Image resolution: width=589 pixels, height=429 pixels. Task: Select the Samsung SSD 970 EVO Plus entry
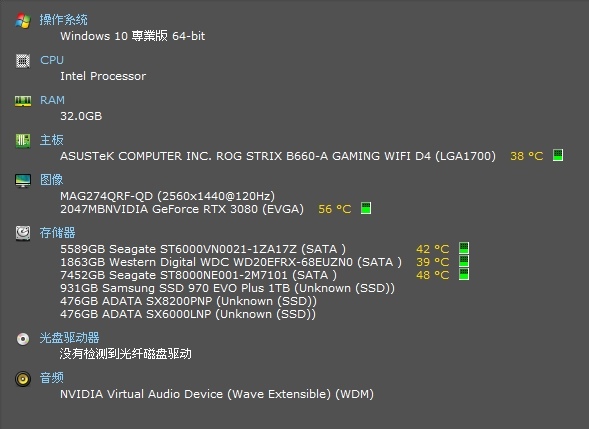click(227, 288)
